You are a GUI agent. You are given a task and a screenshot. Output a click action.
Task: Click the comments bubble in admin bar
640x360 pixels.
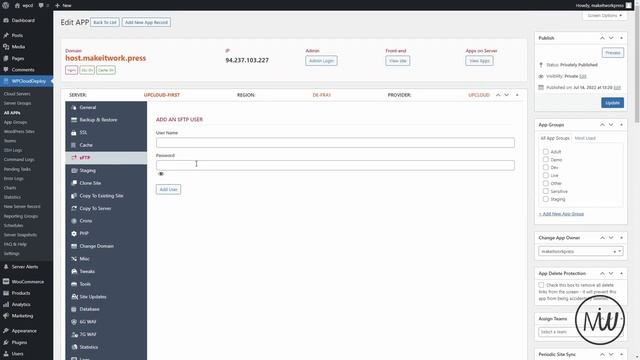pyautogui.click(x=41, y=5)
